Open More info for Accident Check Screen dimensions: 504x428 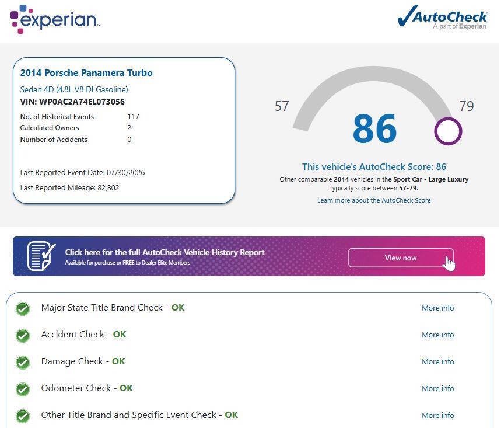pyautogui.click(x=437, y=335)
